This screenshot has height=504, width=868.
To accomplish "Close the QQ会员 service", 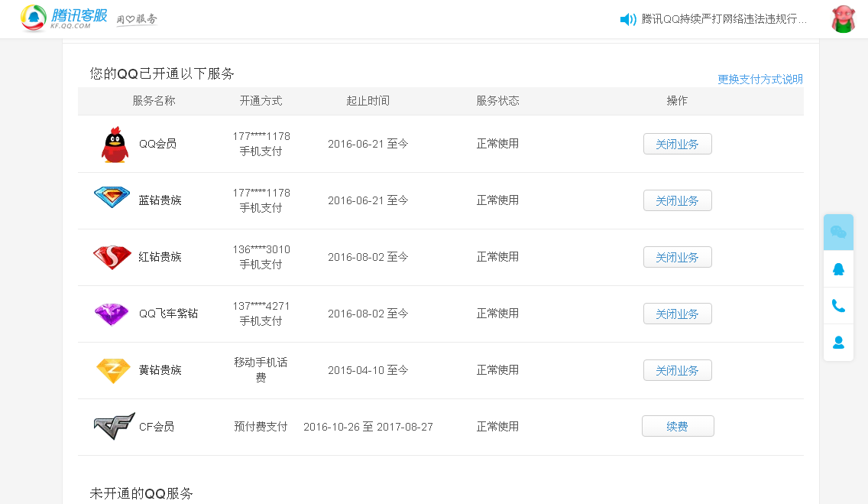I will click(678, 144).
